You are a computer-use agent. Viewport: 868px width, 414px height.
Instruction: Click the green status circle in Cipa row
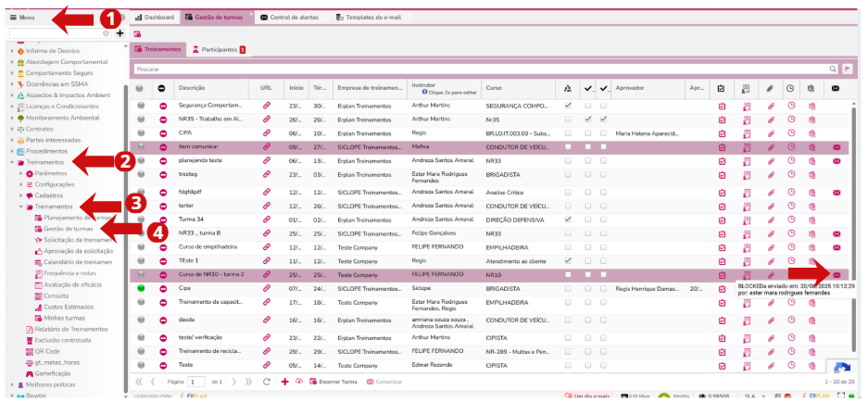[x=140, y=288]
